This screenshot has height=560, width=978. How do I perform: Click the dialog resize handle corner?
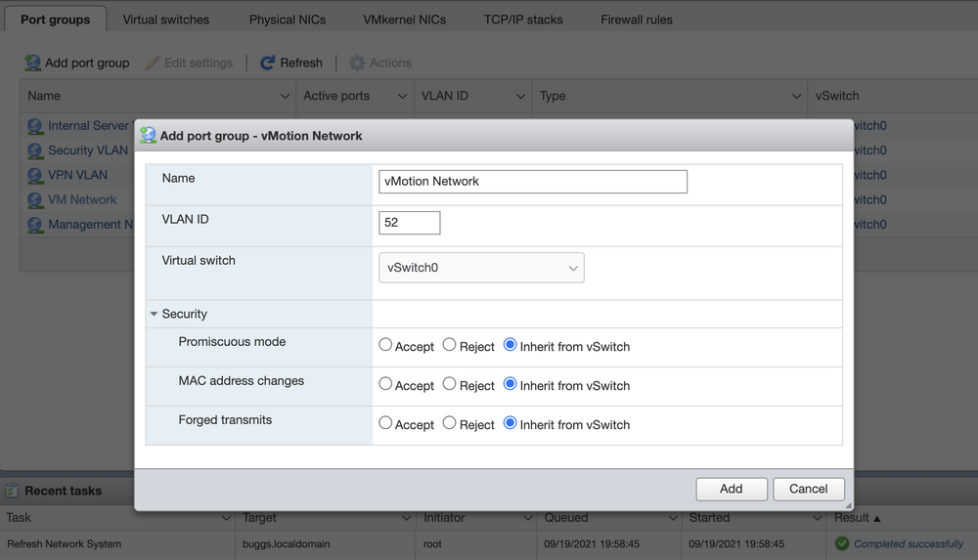pos(848,505)
